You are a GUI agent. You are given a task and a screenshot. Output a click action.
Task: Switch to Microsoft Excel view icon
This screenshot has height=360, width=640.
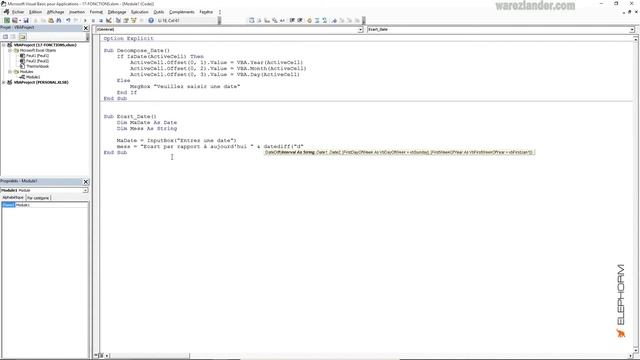pos(7,20)
